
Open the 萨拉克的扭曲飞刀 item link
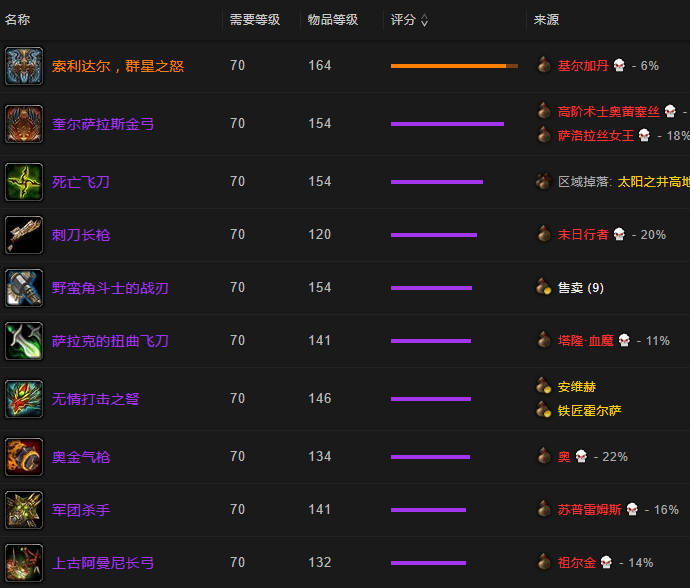[110, 341]
